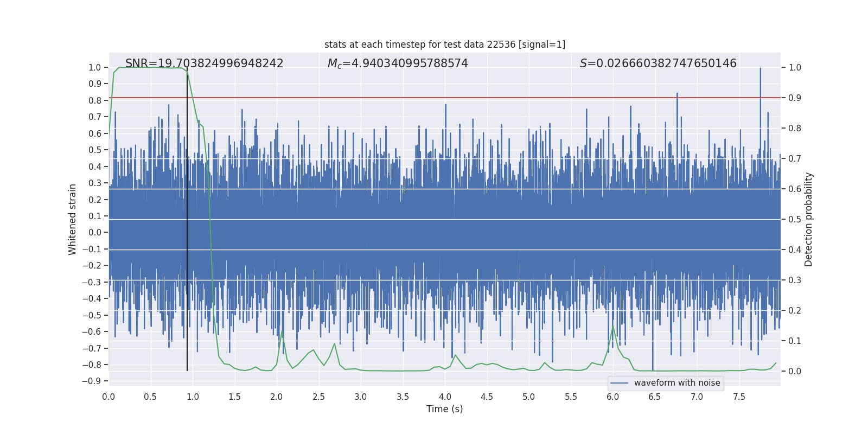Click the left axis tick label −0.9
This screenshot has height=434, width=868.
click(92, 381)
